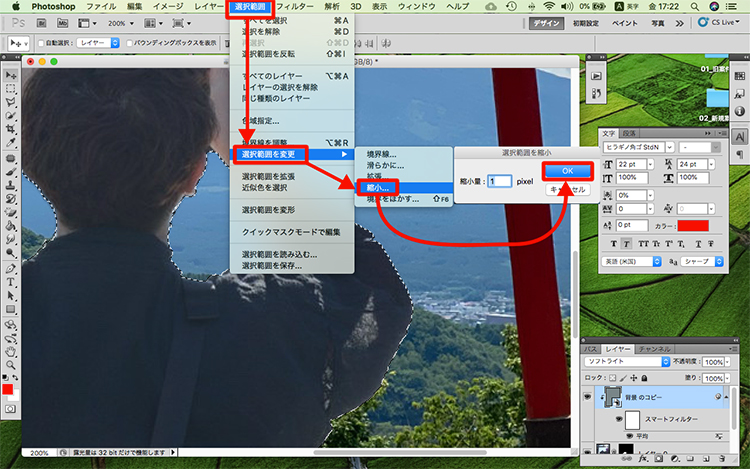The width and height of the screenshot is (750, 469).
Task: Switch to the 段落 tab
Action: (x=629, y=133)
